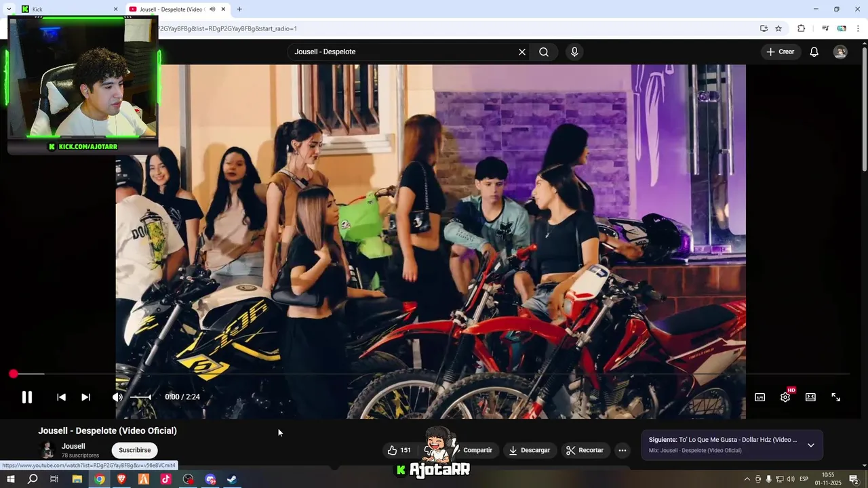Viewport: 868px width, 488px height.
Task: Open the Chrome profile avatar
Action: pyautogui.click(x=842, y=28)
